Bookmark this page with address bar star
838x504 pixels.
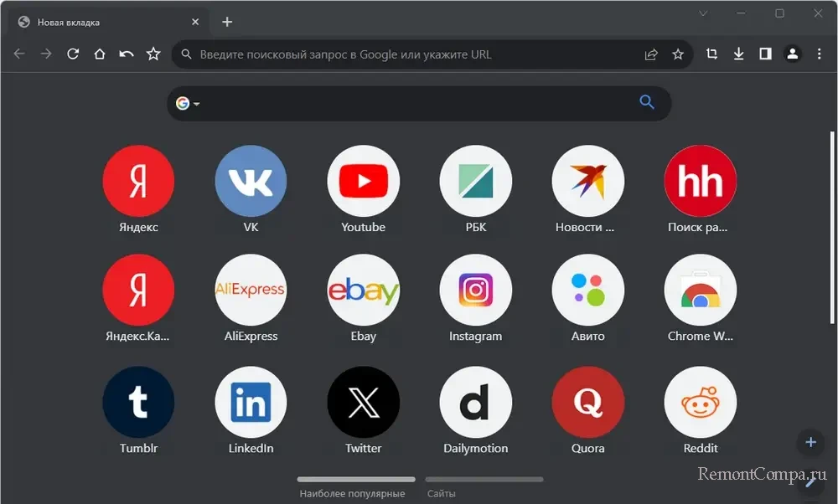678,54
